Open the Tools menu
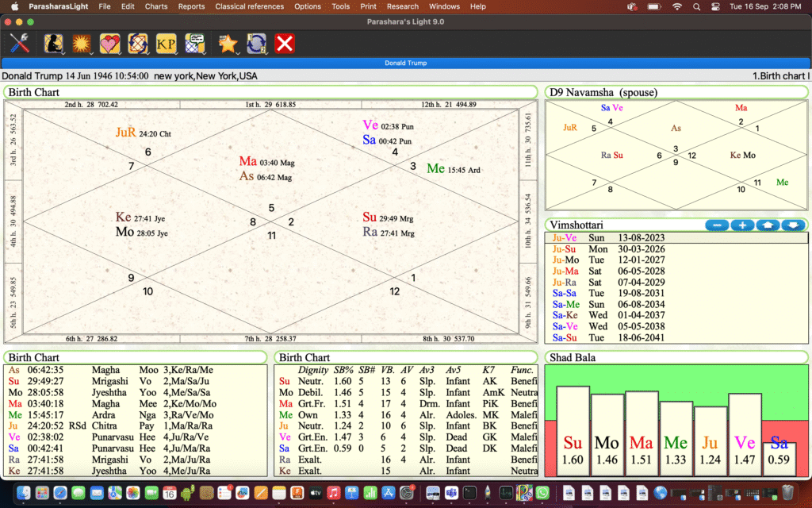The image size is (812, 508). point(340,6)
